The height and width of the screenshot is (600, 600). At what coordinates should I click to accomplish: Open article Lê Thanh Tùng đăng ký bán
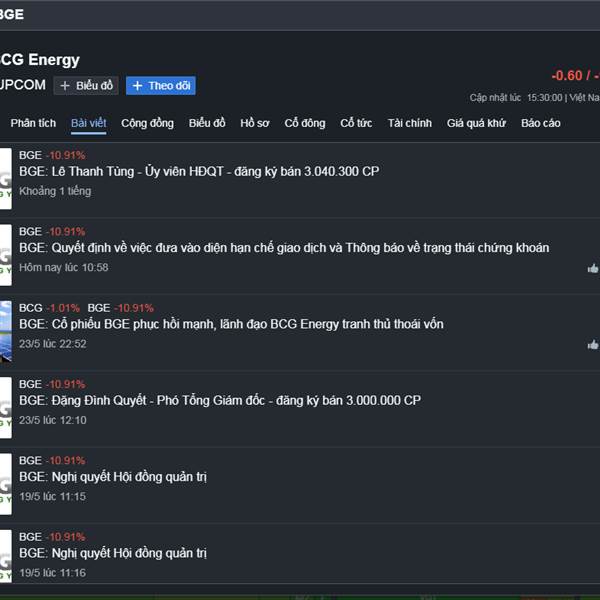pos(199,171)
